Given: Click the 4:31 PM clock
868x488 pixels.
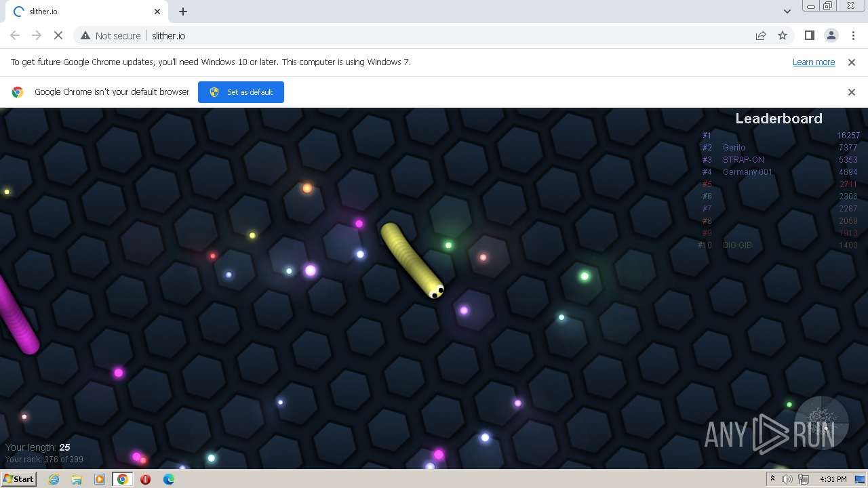Looking at the screenshot, I should 833,479.
